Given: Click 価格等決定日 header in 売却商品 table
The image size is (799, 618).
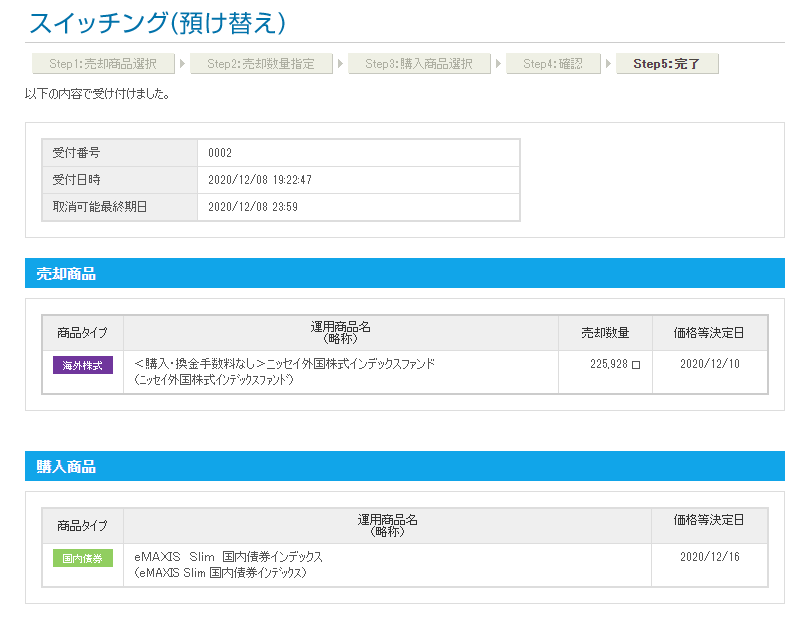Looking at the screenshot, I should 709,333.
